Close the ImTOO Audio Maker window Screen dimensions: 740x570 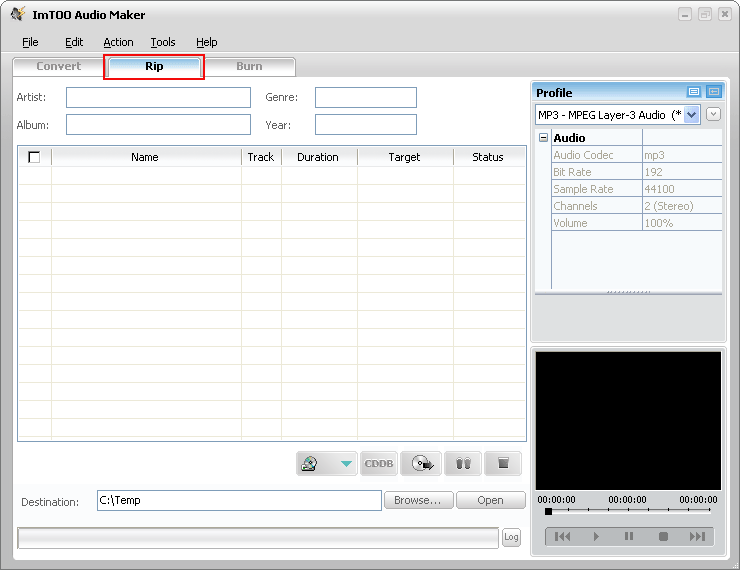(725, 15)
